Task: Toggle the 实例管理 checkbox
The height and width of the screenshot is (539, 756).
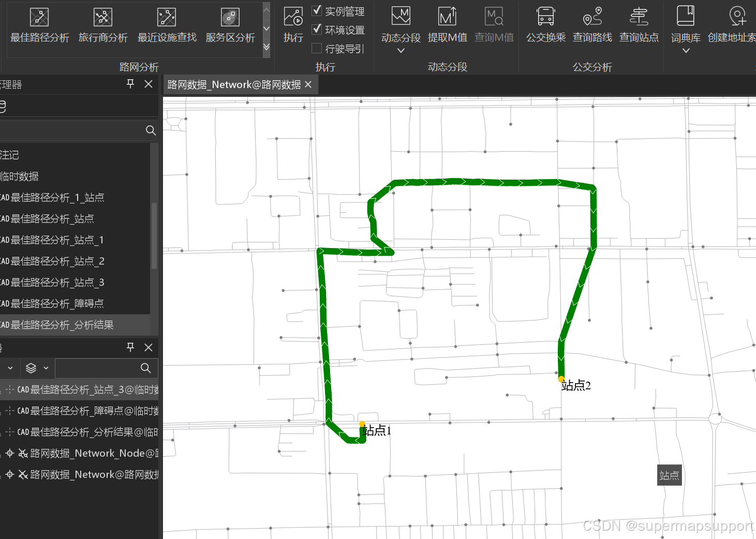Action: [x=317, y=10]
